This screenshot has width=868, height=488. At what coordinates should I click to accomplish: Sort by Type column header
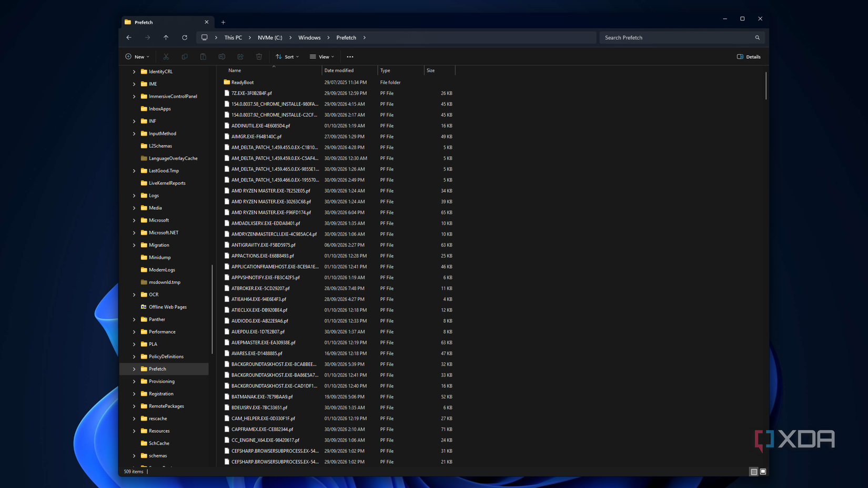click(401, 70)
